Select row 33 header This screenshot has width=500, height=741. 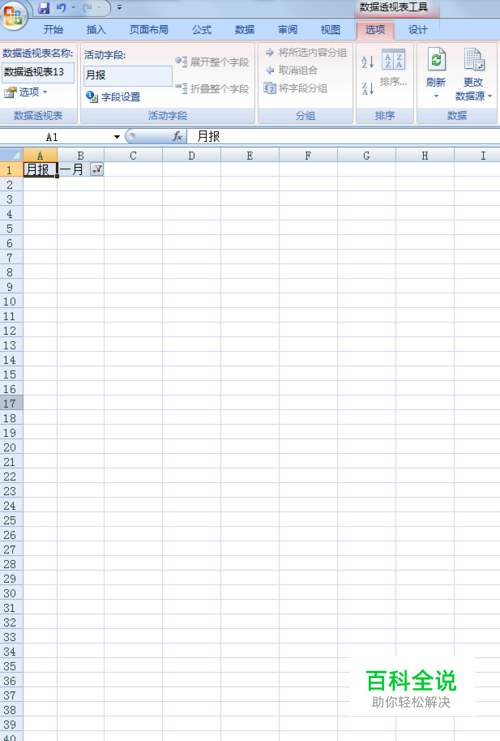coord(9,637)
